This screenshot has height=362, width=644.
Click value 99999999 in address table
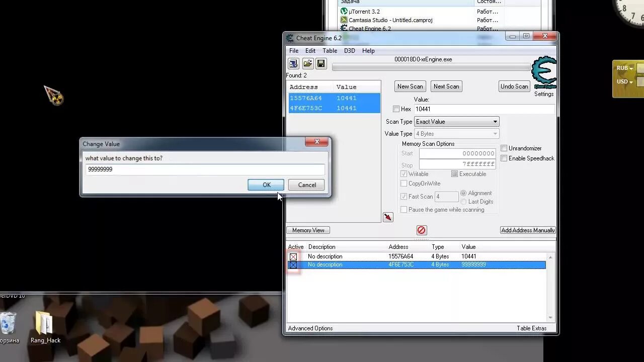click(x=473, y=264)
